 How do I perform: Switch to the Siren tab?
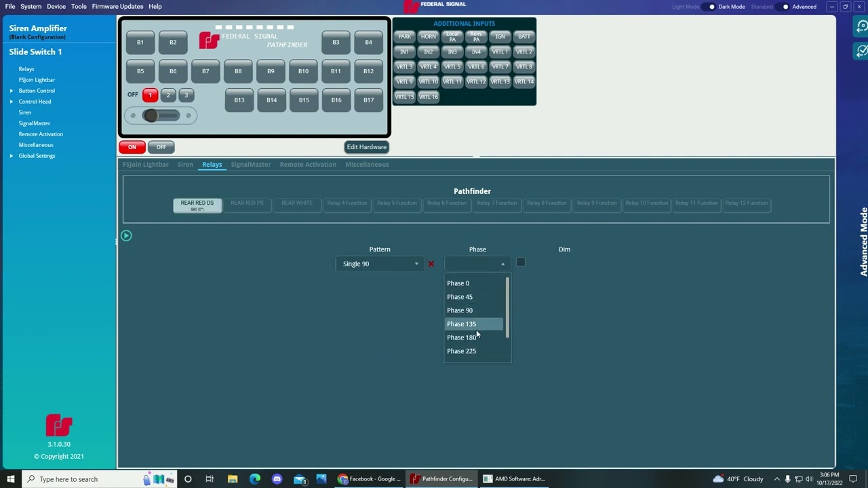pyautogui.click(x=185, y=165)
